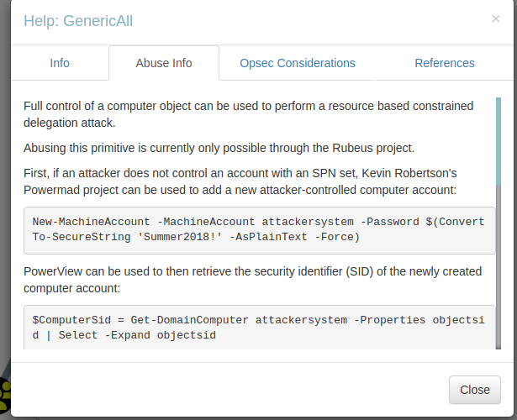
Task: Click the gray scrollbar track below the thumb
Action: pos(499,267)
